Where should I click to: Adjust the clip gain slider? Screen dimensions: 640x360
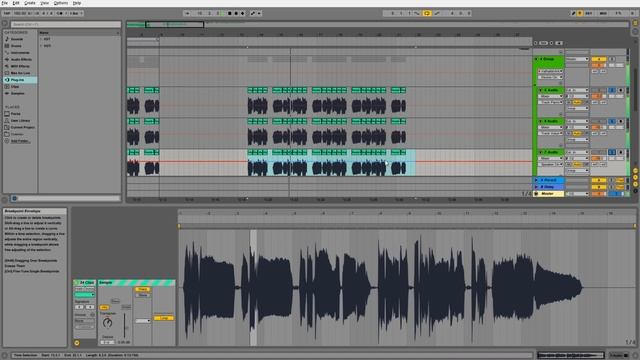[125, 325]
